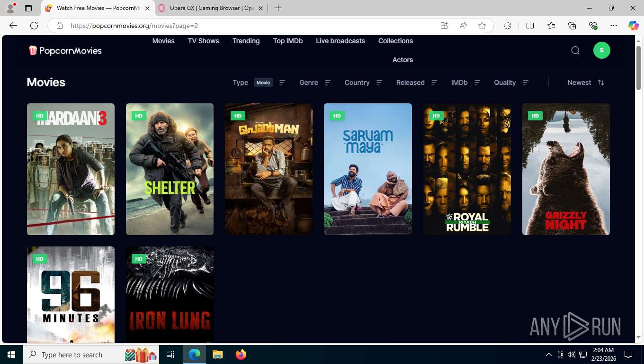Open File Explorer from taskbar
The width and height of the screenshot is (644, 364).
point(217,355)
